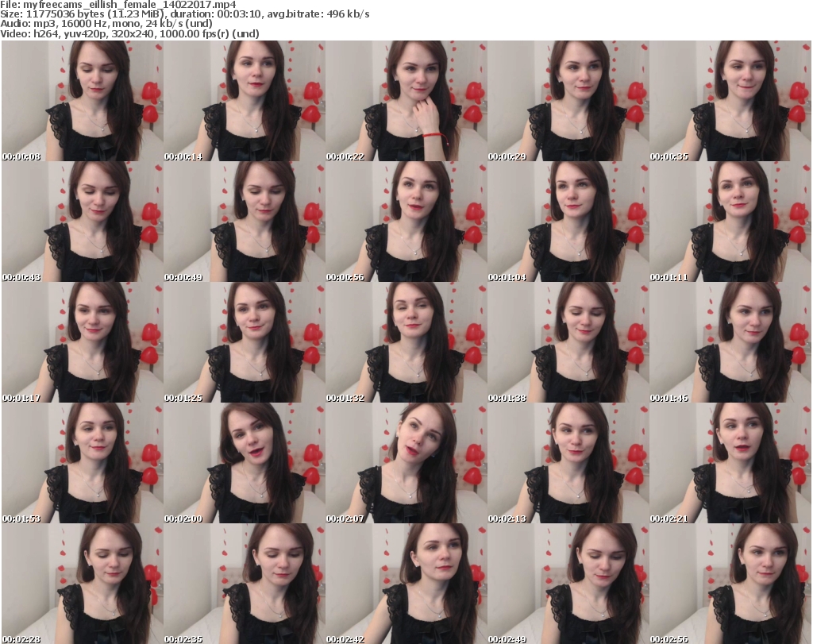Select the 00:01:11 thumbnail
Image resolution: width=813 pixels, height=644 pixels.
pos(730,222)
